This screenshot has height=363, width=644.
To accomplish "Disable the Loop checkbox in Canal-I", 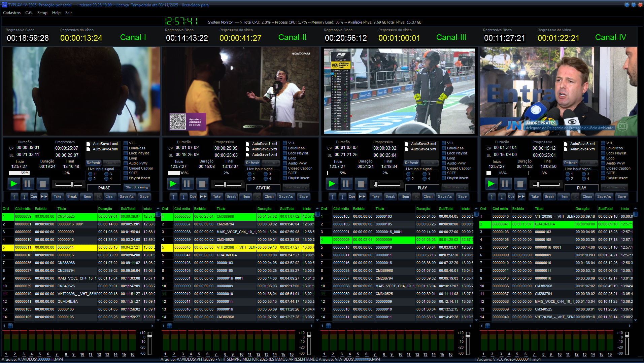I will (126, 158).
